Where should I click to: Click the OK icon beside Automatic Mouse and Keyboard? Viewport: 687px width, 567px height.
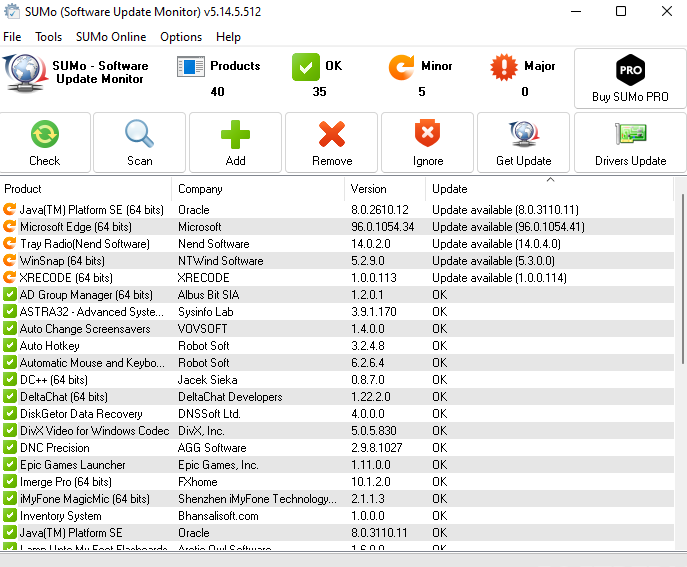click(10, 362)
